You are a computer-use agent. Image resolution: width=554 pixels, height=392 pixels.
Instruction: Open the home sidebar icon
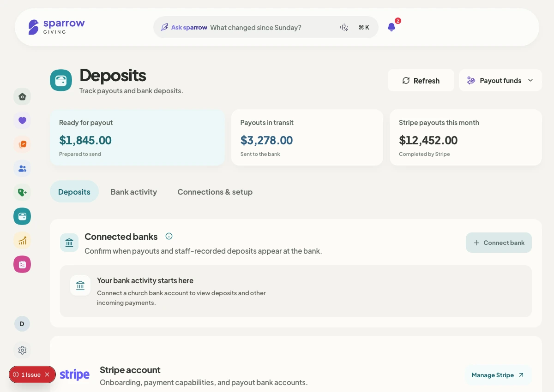click(x=22, y=96)
